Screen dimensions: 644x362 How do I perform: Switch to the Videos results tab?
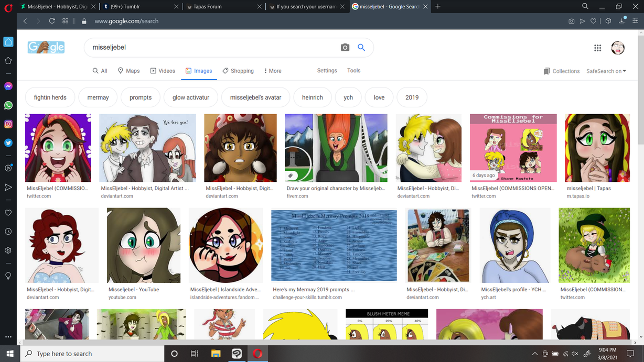(163, 71)
